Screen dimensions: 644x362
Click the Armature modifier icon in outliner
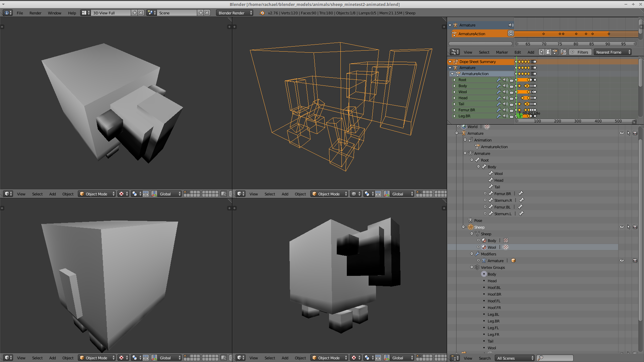pyautogui.click(x=484, y=260)
